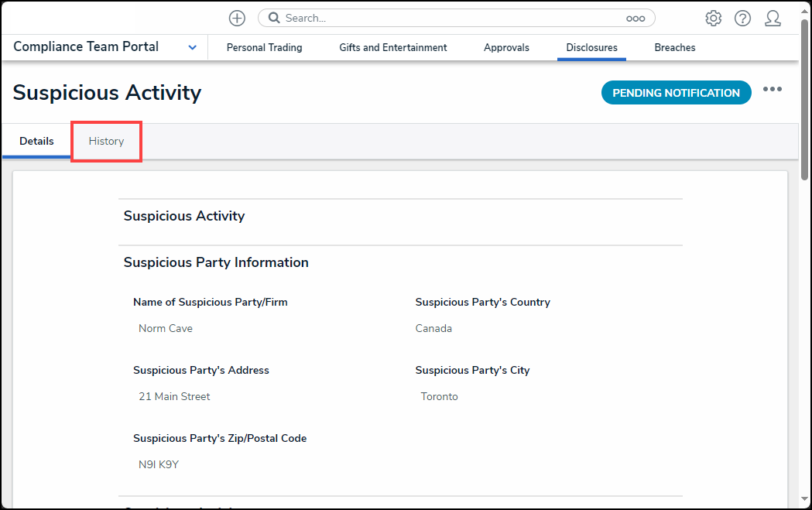The width and height of the screenshot is (812, 510).
Task: Select the Details tab
Action: (x=36, y=141)
